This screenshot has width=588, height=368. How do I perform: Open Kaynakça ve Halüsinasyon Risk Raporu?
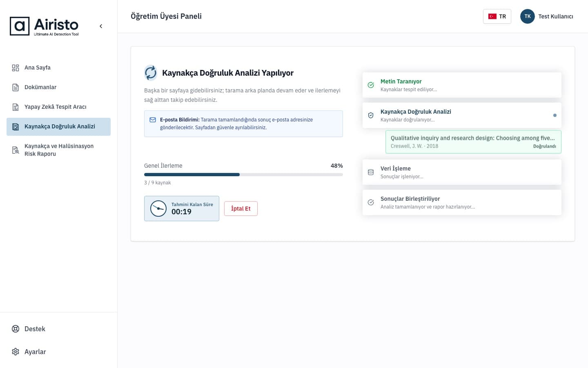(x=58, y=150)
